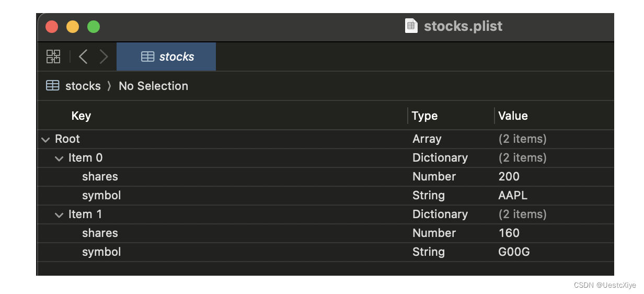
Task: Click the Number type for shares 160
Action: pyautogui.click(x=434, y=233)
